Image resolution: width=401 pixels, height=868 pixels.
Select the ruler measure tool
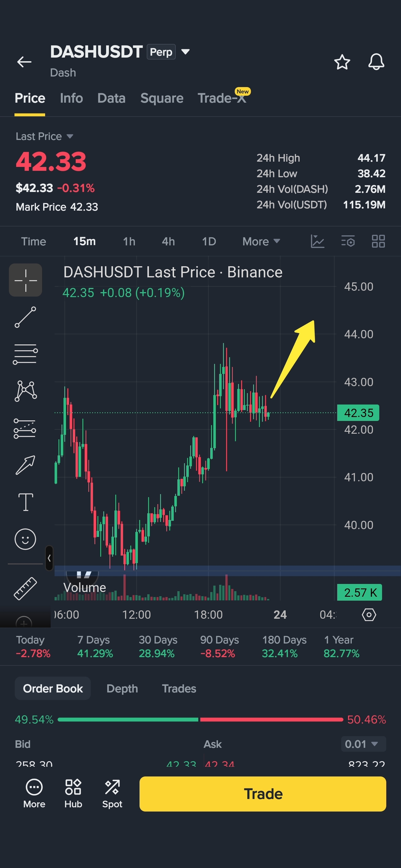click(25, 588)
